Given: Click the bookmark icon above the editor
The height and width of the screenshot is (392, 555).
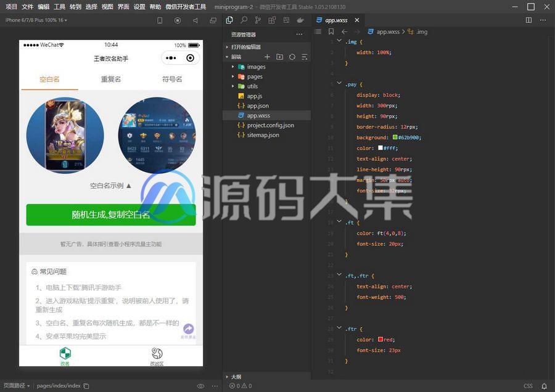Looking at the screenshot, I should pos(331,31).
